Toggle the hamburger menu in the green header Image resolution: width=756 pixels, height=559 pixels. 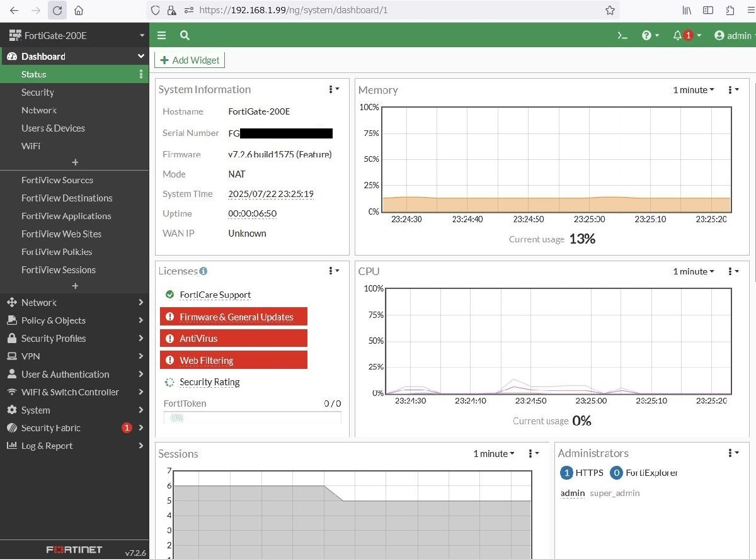(162, 35)
